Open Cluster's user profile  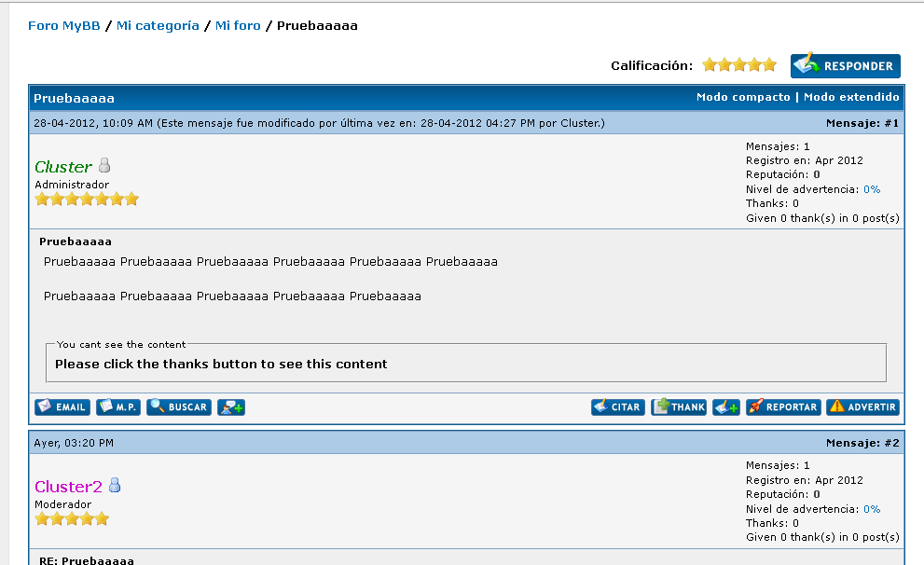pos(63,167)
